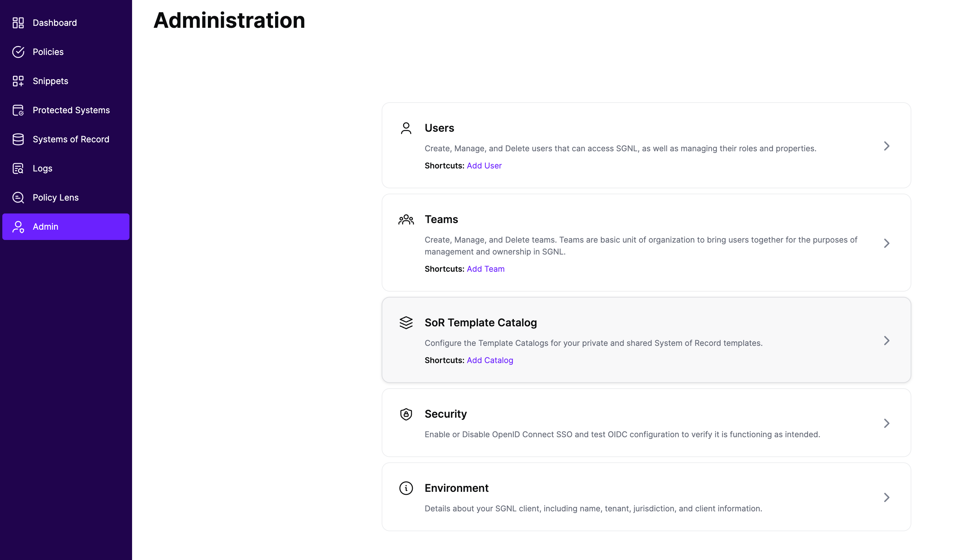Screen dimensions: 958x560
Task: Navigate to Protected Systems
Action: pos(66,110)
